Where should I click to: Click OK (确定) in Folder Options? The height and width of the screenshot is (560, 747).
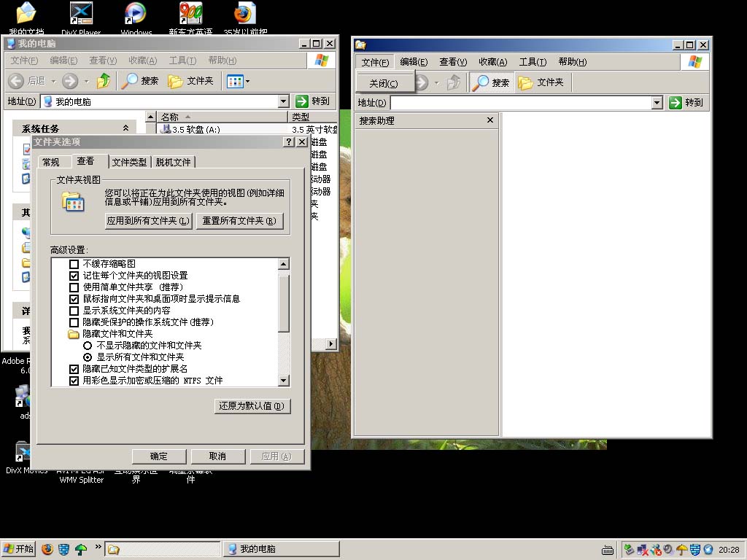pyautogui.click(x=158, y=456)
